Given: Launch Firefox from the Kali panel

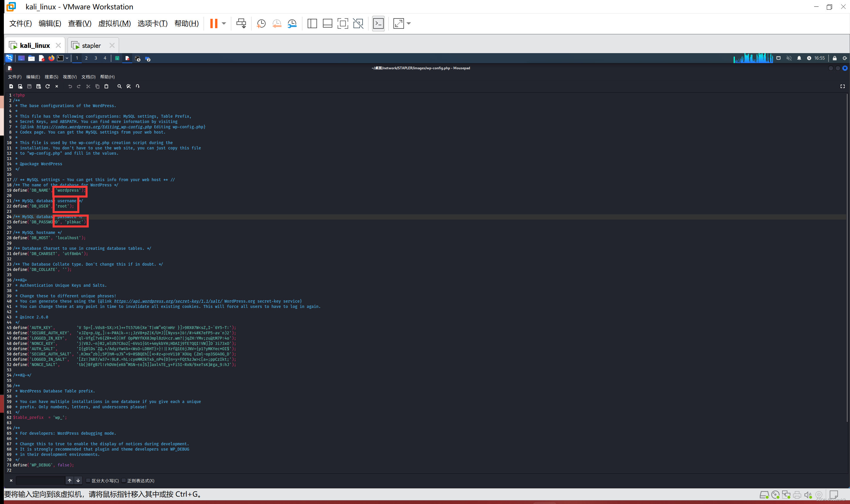Looking at the screenshot, I should point(51,58).
